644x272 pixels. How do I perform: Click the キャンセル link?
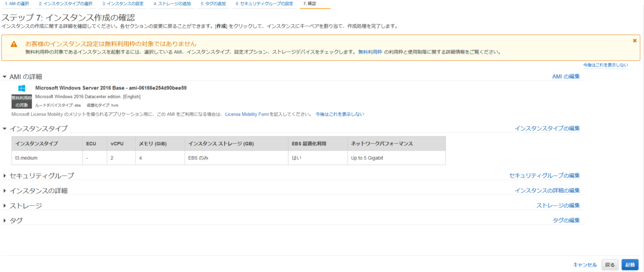[x=585, y=264]
